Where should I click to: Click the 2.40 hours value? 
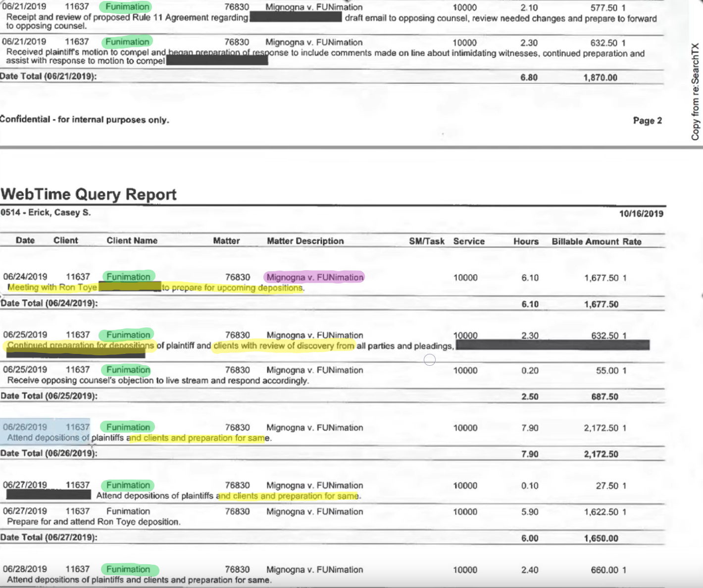point(530,570)
